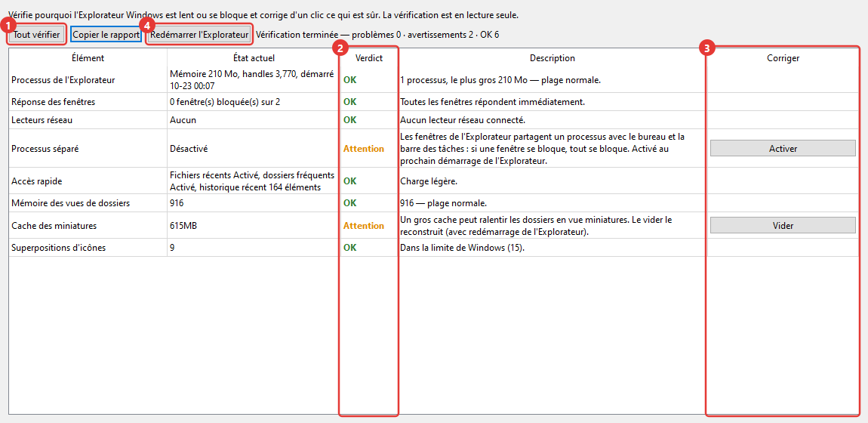The height and width of the screenshot is (423, 868).
Task: Click Dans la limite de Windows (15) text
Action: click(x=462, y=248)
